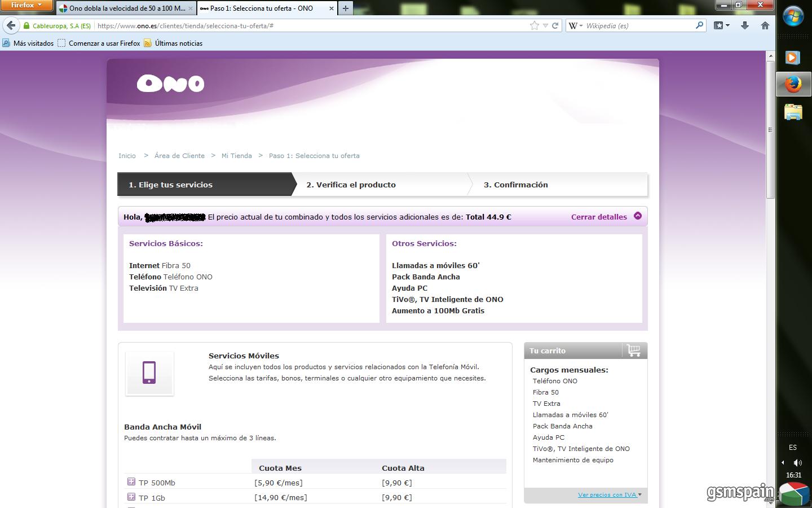Reload the page with refresh icon

[555, 25]
